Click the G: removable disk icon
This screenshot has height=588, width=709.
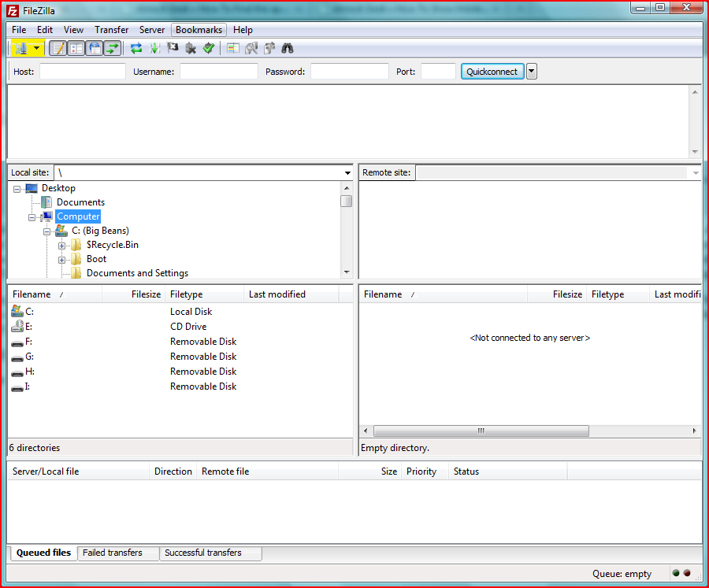(17, 358)
